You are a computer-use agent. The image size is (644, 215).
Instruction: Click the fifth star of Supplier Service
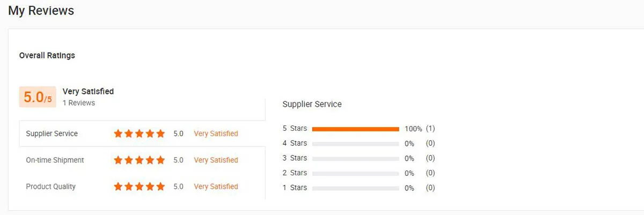pyautogui.click(x=160, y=134)
